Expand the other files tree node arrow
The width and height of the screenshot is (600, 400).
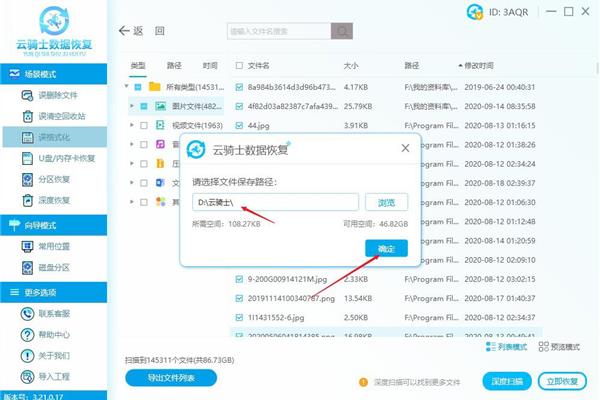pos(132,202)
